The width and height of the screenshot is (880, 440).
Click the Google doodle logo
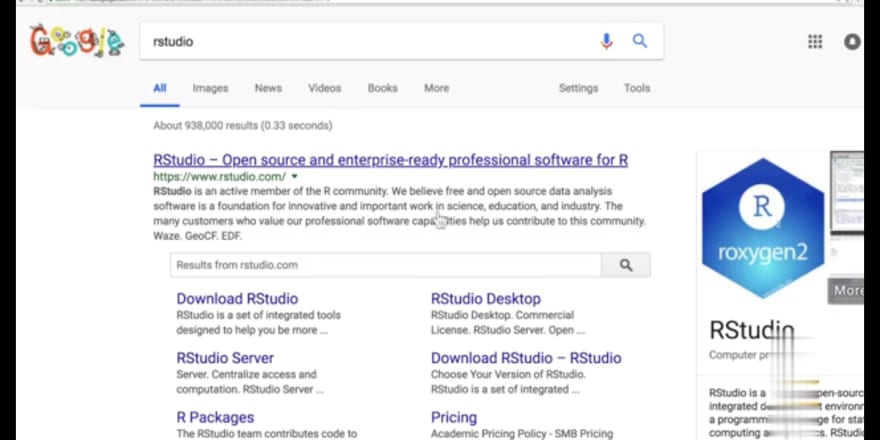tap(76, 41)
